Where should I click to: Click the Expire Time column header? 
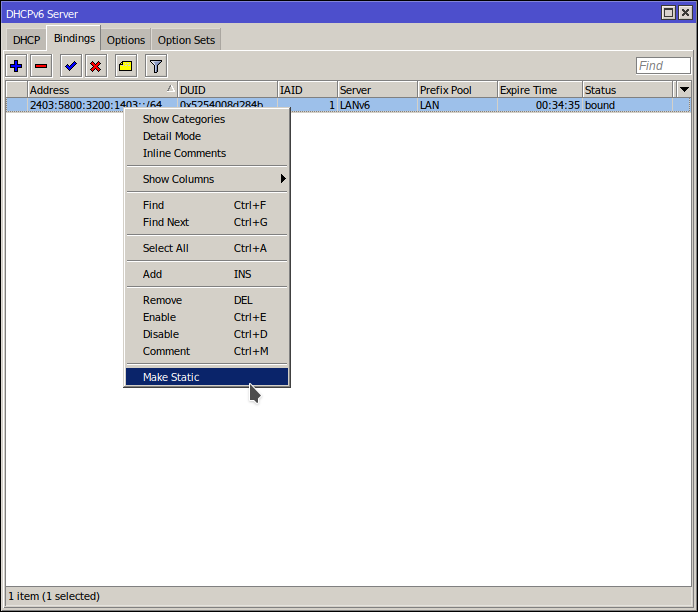coord(540,90)
